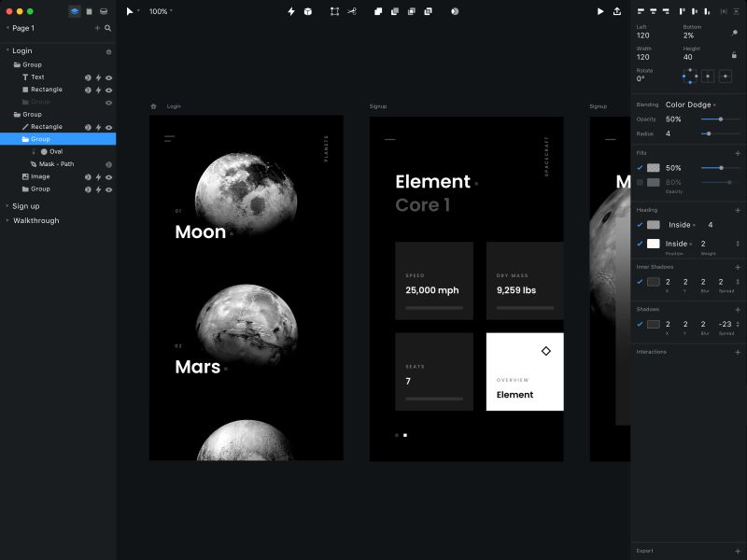Uncheck the Inside 4 border checkbox
747x560 pixels.
(x=640, y=225)
